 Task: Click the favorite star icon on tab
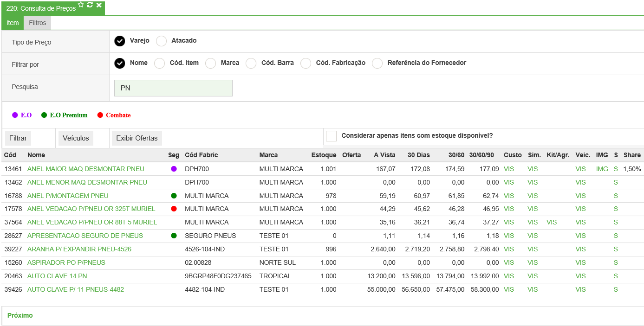pyautogui.click(x=81, y=5)
